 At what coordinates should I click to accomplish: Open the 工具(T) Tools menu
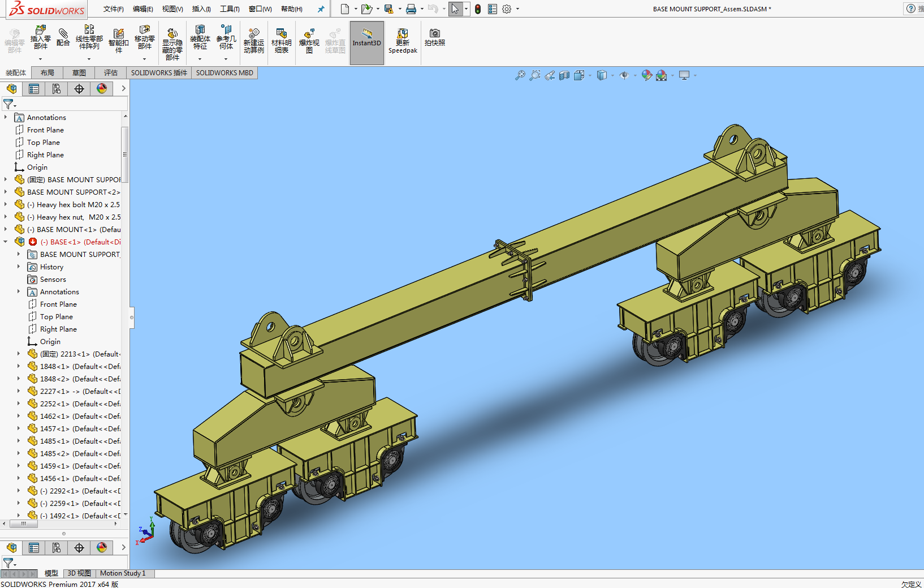click(230, 9)
